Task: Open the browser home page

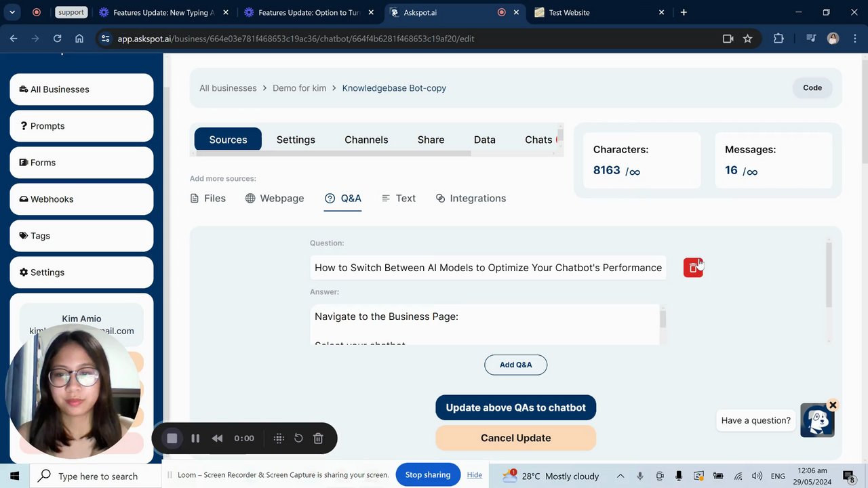Action: coord(79,39)
